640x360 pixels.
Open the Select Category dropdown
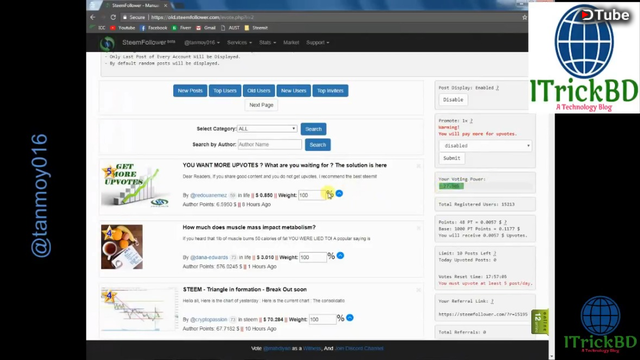pyautogui.click(x=267, y=129)
